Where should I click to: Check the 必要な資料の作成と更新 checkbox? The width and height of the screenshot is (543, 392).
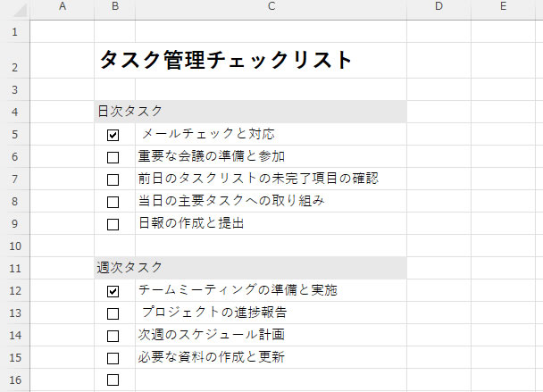tap(113, 359)
